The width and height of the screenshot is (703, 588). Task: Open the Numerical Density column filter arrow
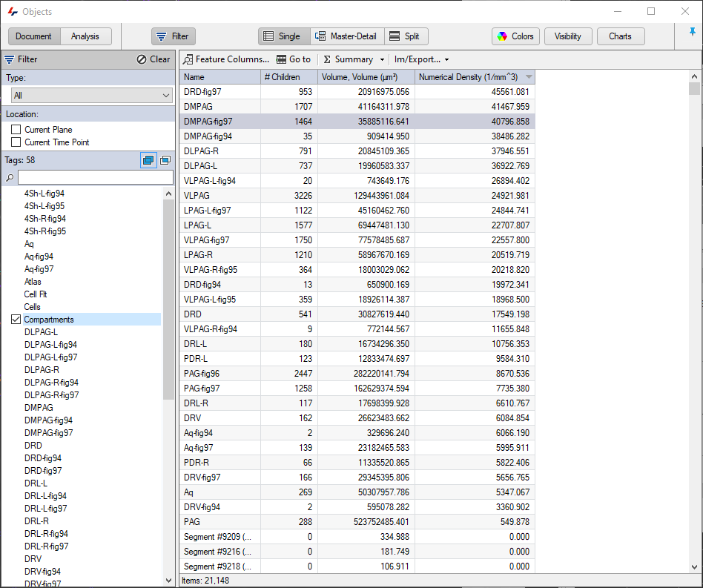(528, 76)
